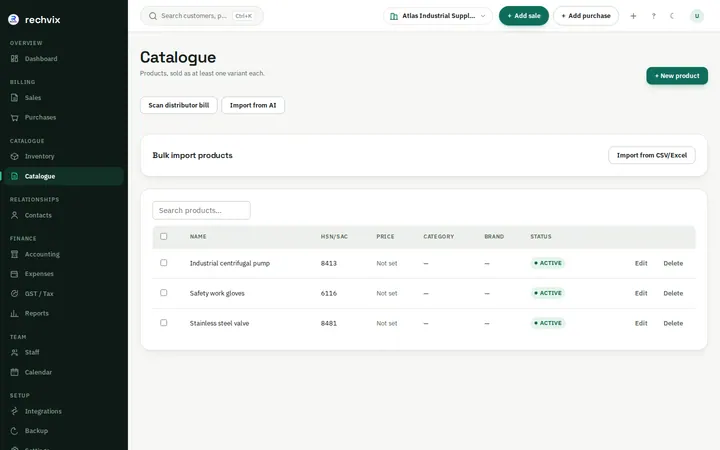Viewport: 720px width, 450px height.
Task: Click the Staff people icon
Action: (x=15, y=353)
